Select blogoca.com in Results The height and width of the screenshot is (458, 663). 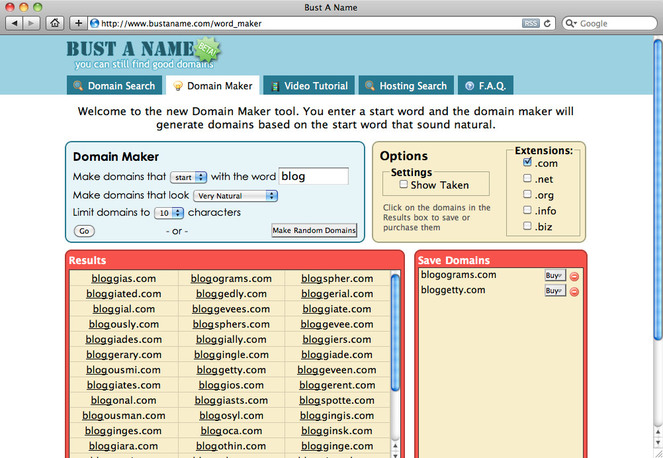click(x=231, y=431)
